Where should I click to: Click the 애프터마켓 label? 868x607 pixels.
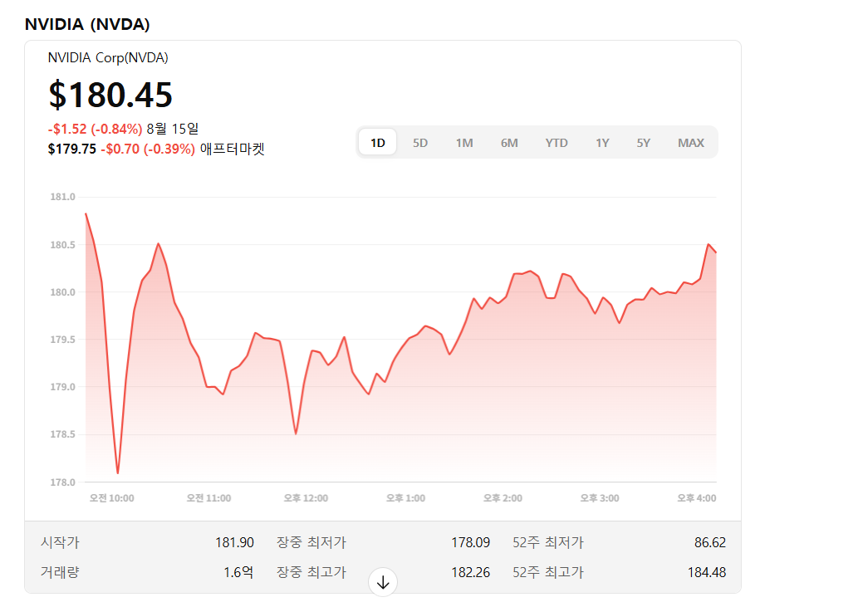tap(232, 149)
